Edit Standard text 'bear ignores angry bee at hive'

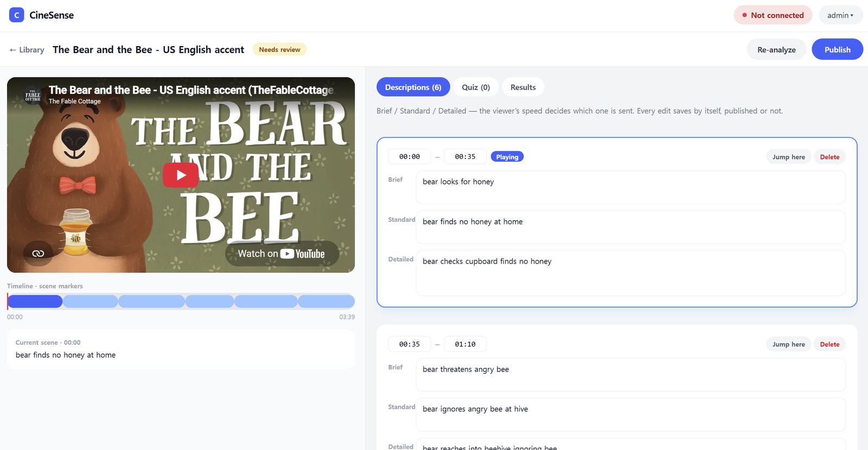point(631,415)
